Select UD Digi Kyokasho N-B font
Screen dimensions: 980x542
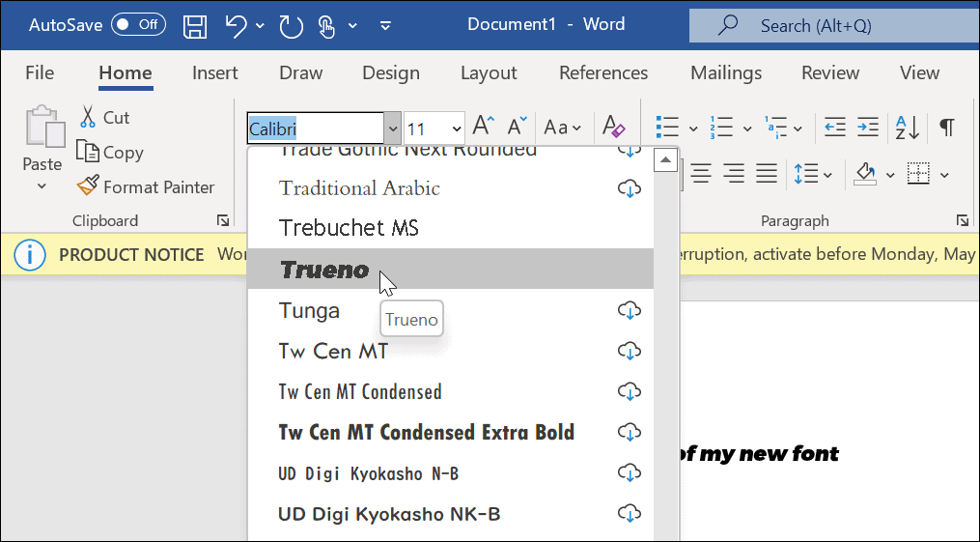(450, 473)
